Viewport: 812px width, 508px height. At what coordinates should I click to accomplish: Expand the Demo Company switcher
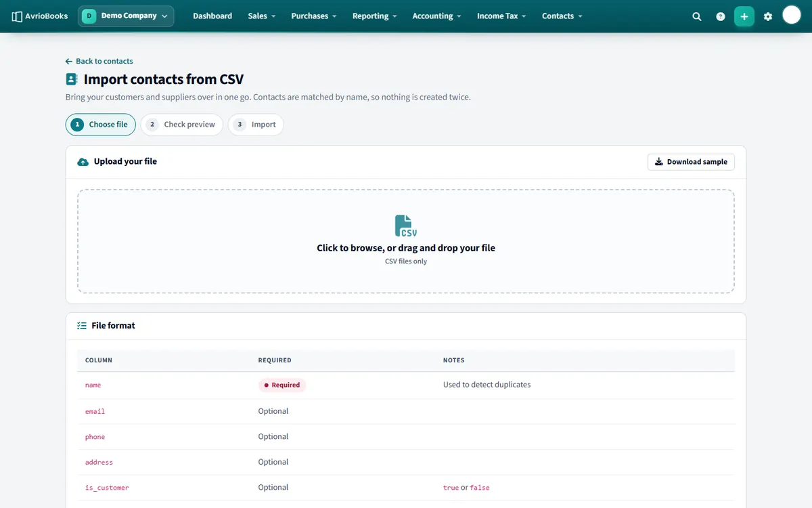click(126, 16)
